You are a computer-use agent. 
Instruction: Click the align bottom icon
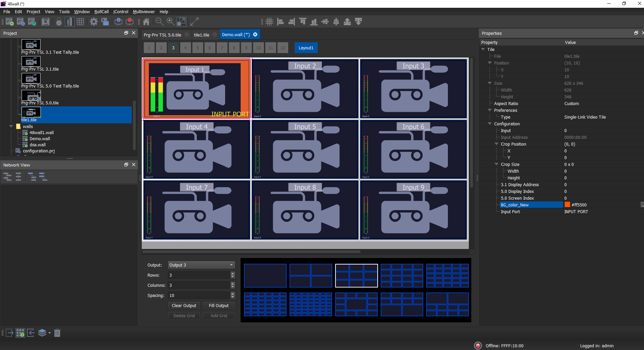314,22
